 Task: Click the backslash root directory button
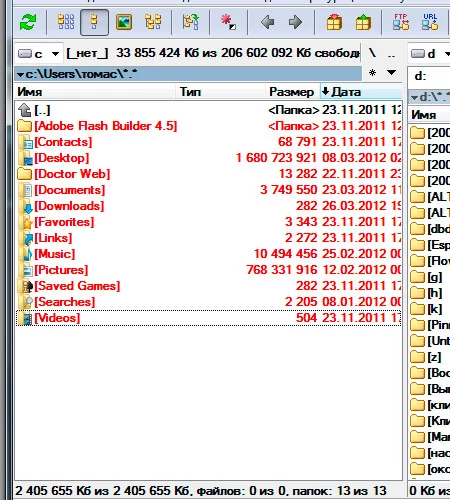[373, 53]
